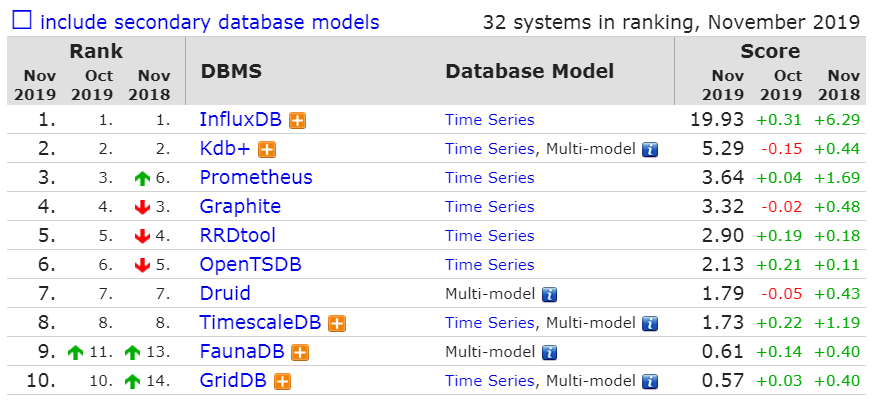Screen dimensions: 875x400
Task: Click include secondary database models text link
Action: [210, 22]
